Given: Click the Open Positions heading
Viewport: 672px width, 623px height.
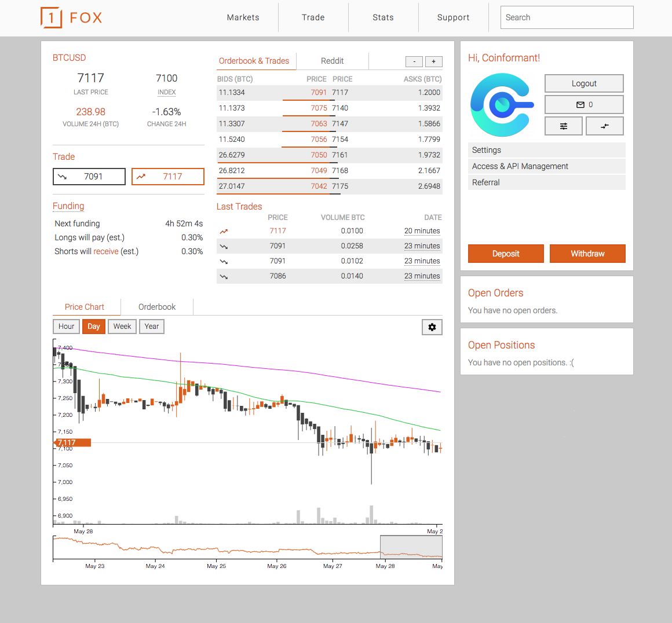Looking at the screenshot, I should pyautogui.click(x=502, y=345).
